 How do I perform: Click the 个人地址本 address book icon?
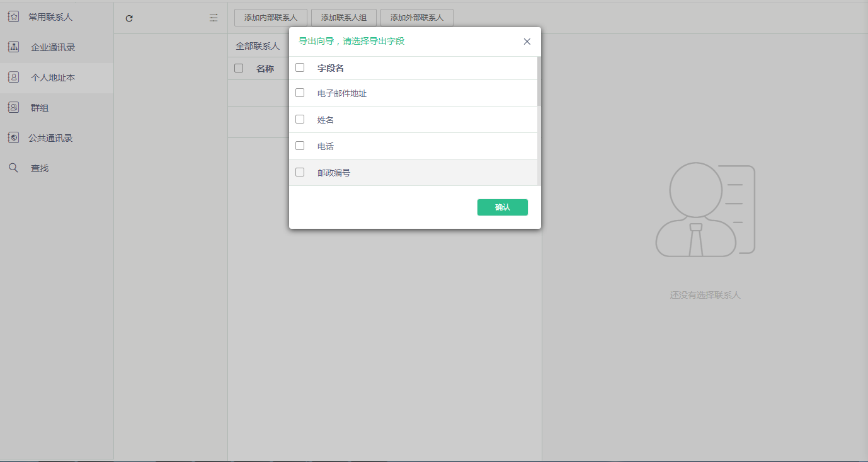pyautogui.click(x=13, y=78)
